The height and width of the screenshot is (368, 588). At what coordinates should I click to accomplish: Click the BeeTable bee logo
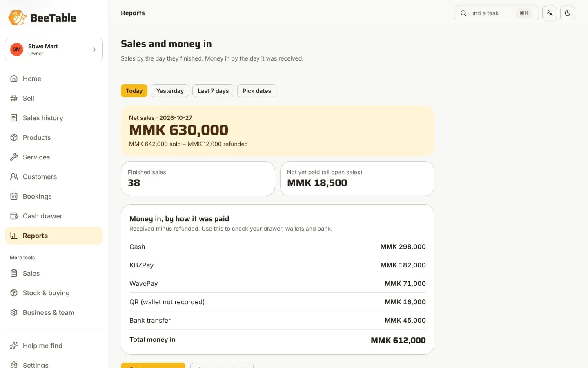[18, 18]
